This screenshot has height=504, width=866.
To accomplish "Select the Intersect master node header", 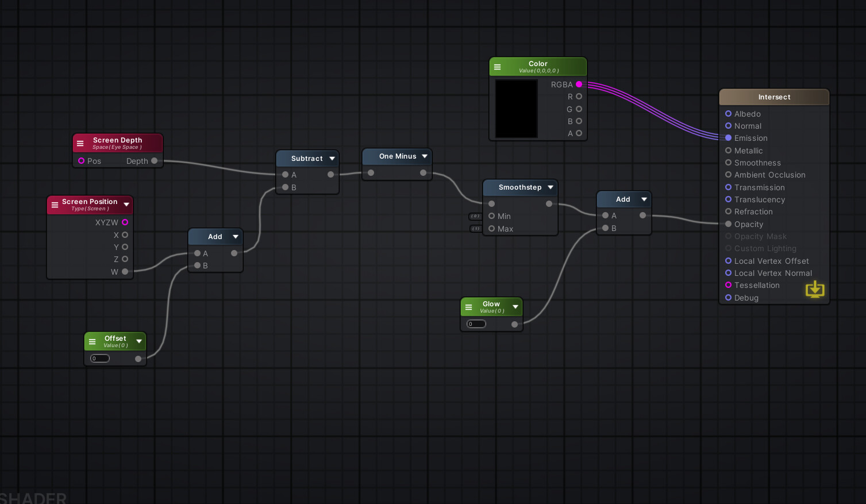I will [x=774, y=97].
